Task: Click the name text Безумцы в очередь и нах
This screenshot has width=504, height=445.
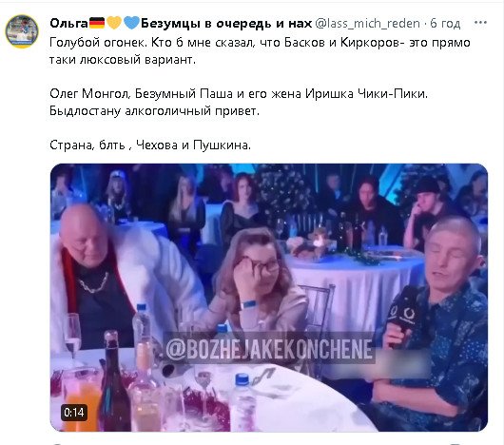Action: click(226, 24)
